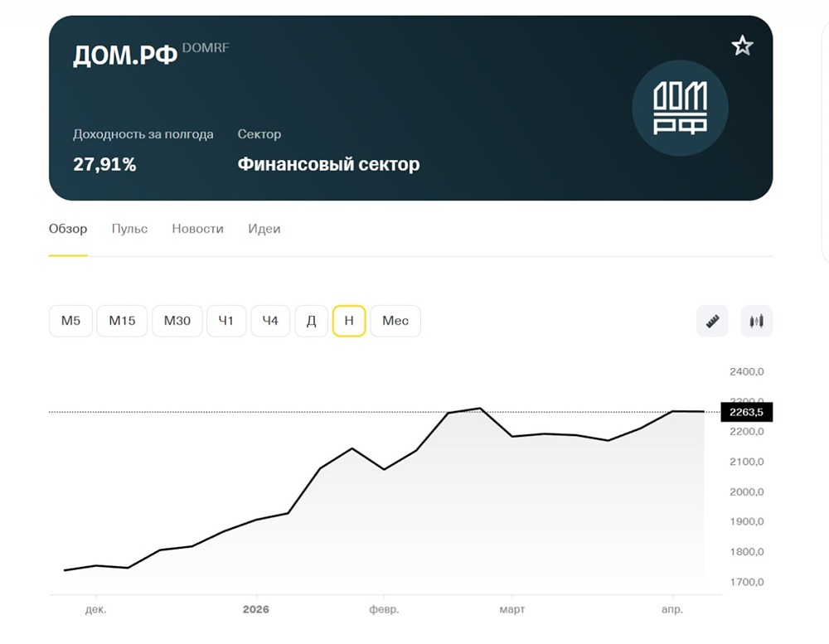Reselect the highlighted Н weekly timeframe
This screenshot has width=829, height=644.
pos(349,320)
